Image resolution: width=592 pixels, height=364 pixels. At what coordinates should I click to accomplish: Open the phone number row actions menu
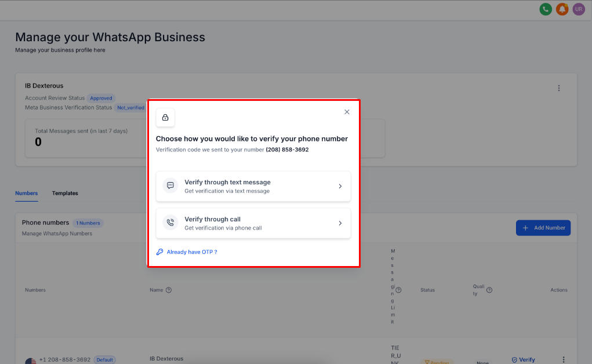[563, 359]
